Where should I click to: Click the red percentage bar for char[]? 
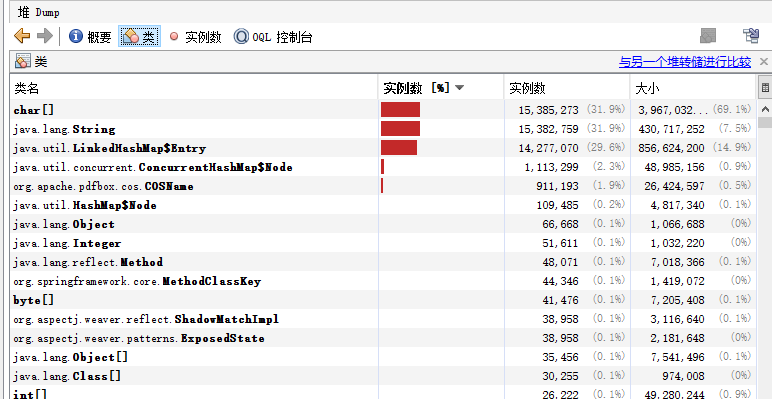[x=400, y=109]
